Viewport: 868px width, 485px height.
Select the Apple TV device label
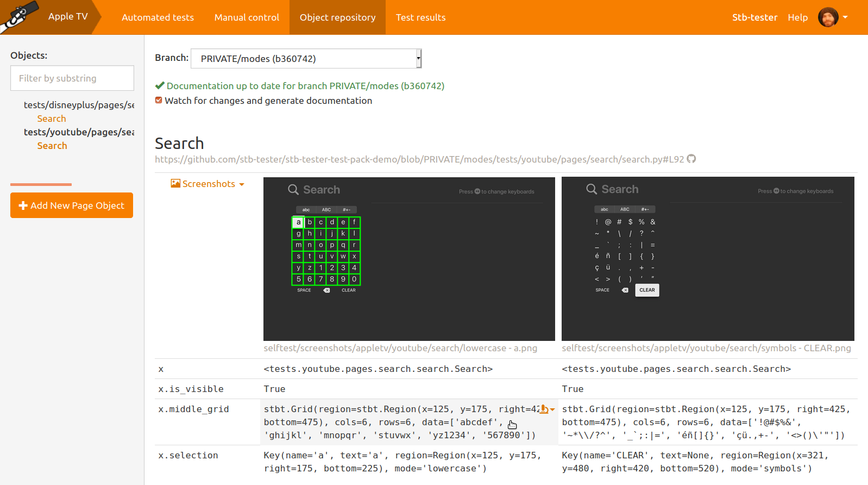click(x=68, y=16)
